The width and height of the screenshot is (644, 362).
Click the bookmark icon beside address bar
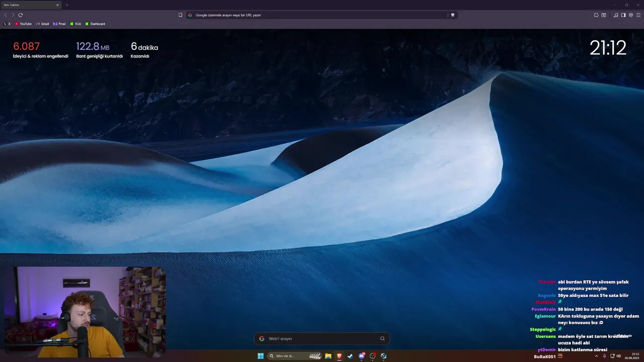pyautogui.click(x=180, y=15)
